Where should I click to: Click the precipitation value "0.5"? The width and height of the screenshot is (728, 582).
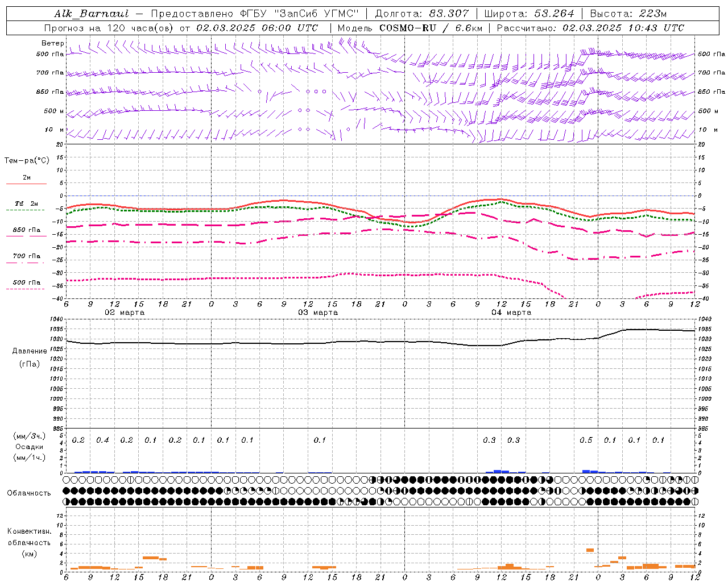[586, 440]
